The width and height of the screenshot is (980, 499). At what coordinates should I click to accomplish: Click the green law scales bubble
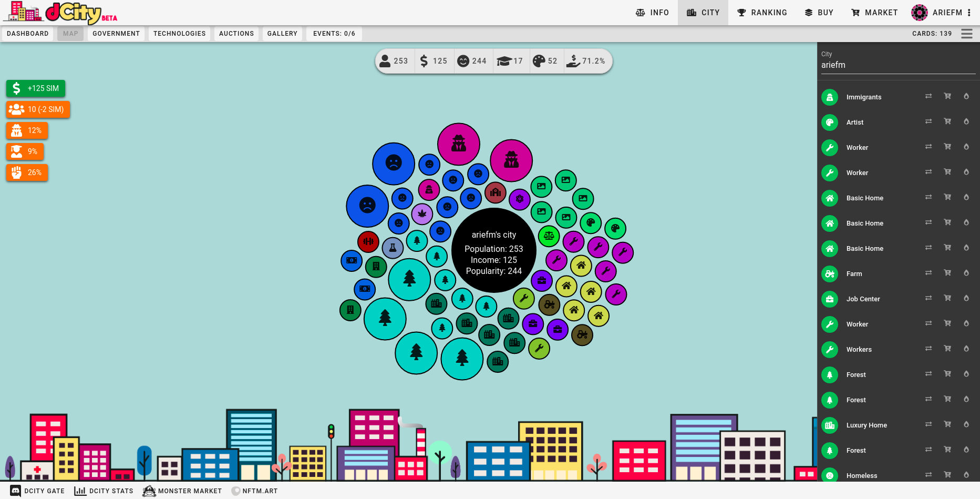tap(549, 236)
